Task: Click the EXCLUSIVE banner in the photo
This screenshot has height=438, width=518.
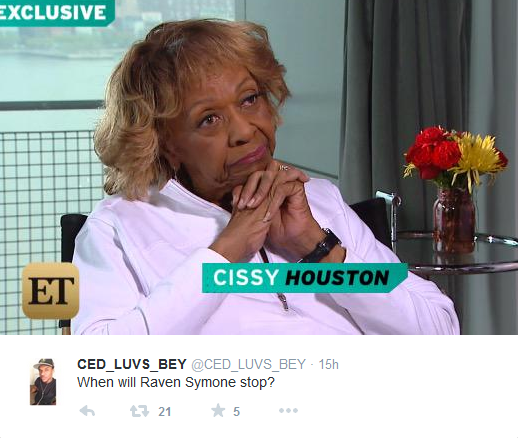Action: pyautogui.click(x=55, y=12)
